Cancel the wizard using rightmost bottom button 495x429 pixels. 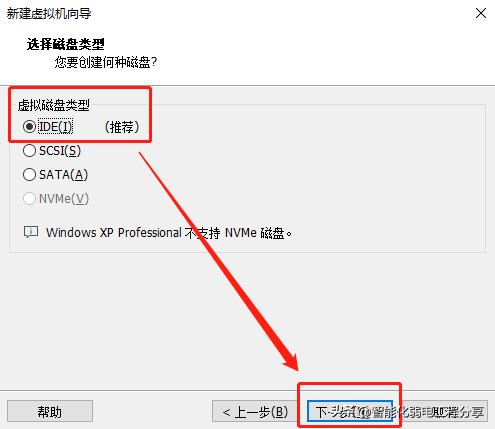(x=445, y=411)
